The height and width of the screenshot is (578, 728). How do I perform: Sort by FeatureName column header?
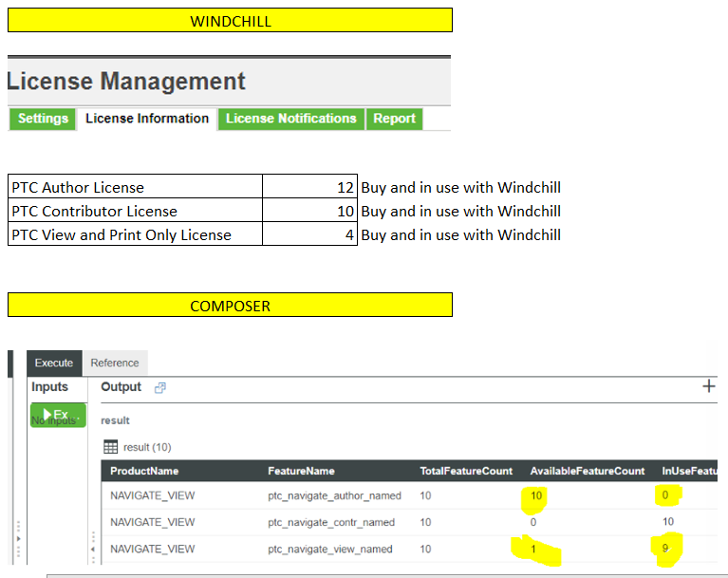301,471
